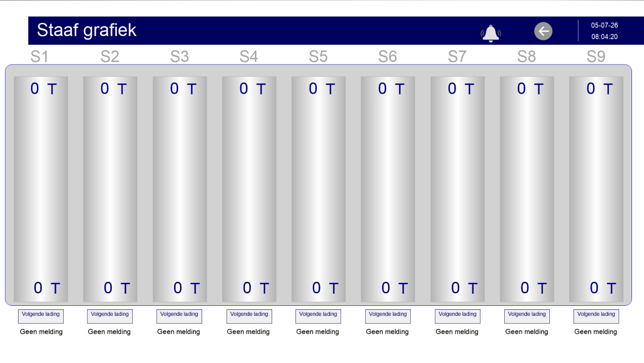Click the bottom 0 T value of S2
Image resolution: width=644 pixels, height=363 pixels.
(x=117, y=288)
